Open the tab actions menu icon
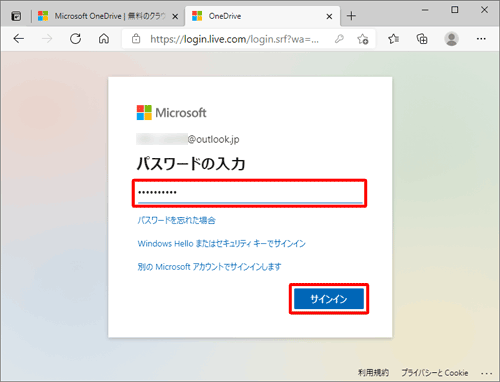Image resolution: width=500 pixels, height=382 pixels. click(16, 16)
